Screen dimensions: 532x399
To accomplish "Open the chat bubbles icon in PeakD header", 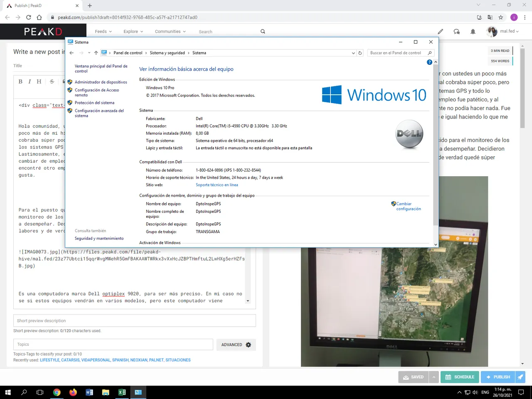I will tap(457, 31).
